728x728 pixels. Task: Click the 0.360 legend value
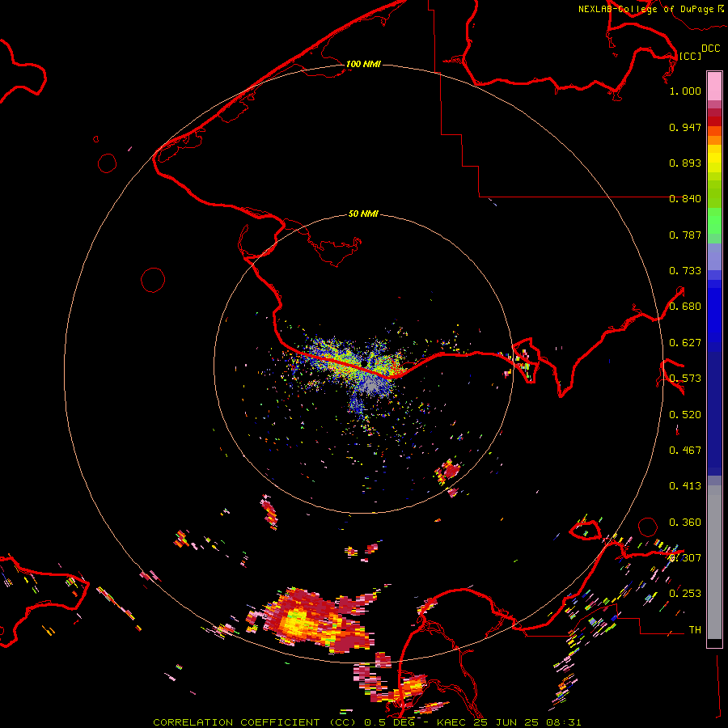tap(685, 523)
